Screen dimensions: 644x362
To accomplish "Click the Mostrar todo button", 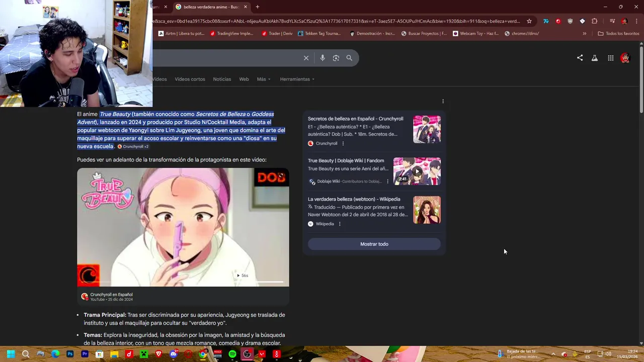I will point(374,244).
